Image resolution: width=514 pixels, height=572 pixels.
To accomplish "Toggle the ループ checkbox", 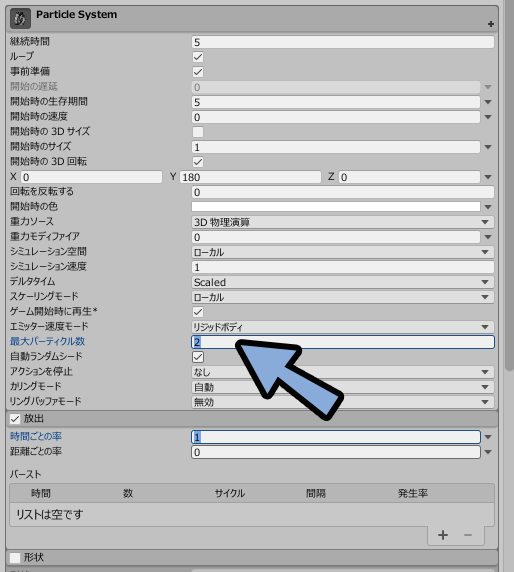I will pos(198,57).
